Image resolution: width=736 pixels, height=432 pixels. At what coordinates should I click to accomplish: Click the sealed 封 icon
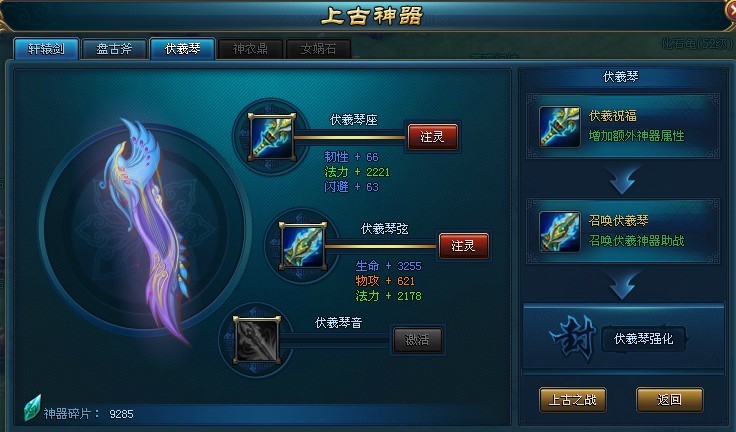pos(573,338)
